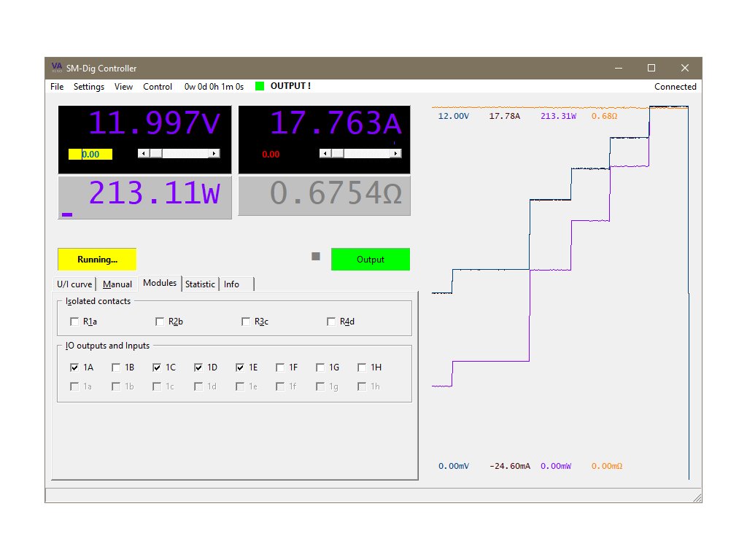The height and width of the screenshot is (560, 747).
Task: Toggle the R4d isolated contact
Action: [331, 322]
